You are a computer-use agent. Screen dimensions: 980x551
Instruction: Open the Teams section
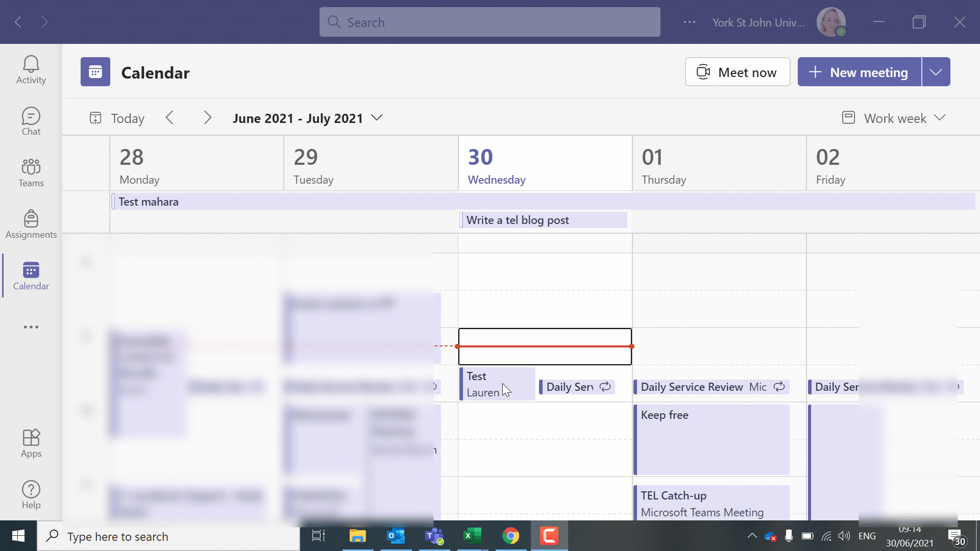(x=31, y=173)
